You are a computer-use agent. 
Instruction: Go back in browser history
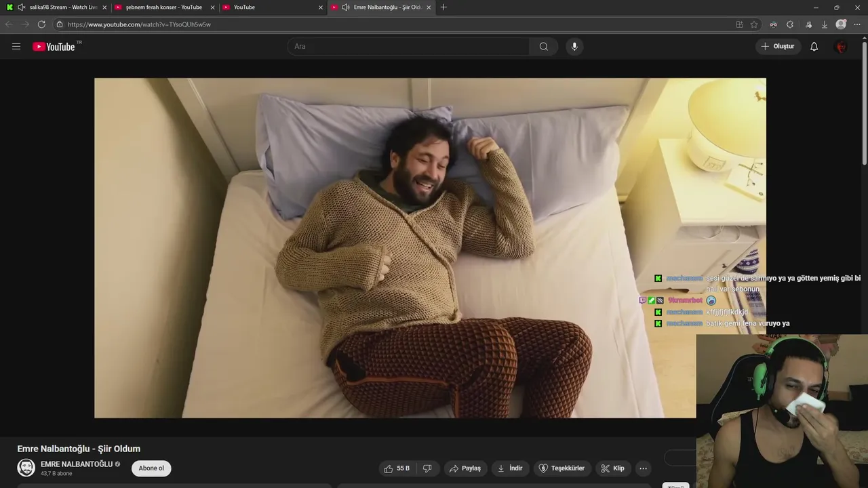9,24
